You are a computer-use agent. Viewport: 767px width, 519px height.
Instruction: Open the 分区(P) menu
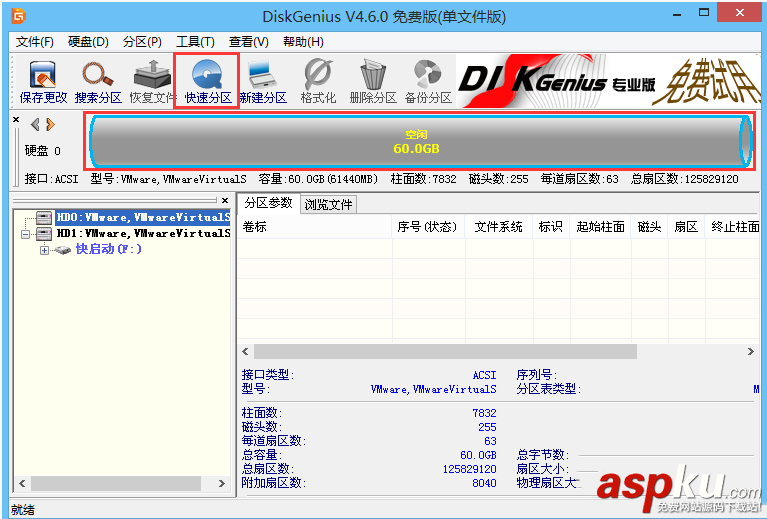tap(142, 42)
